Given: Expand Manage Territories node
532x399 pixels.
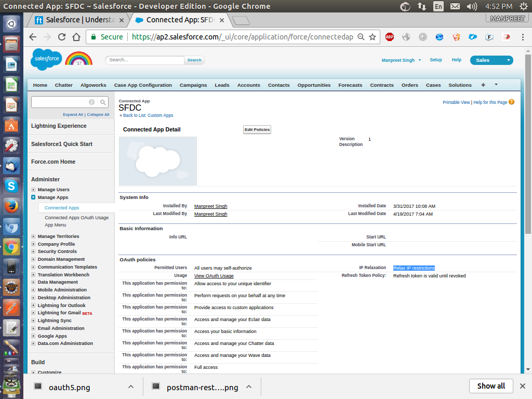Looking at the screenshot, I should coord(33,236).
